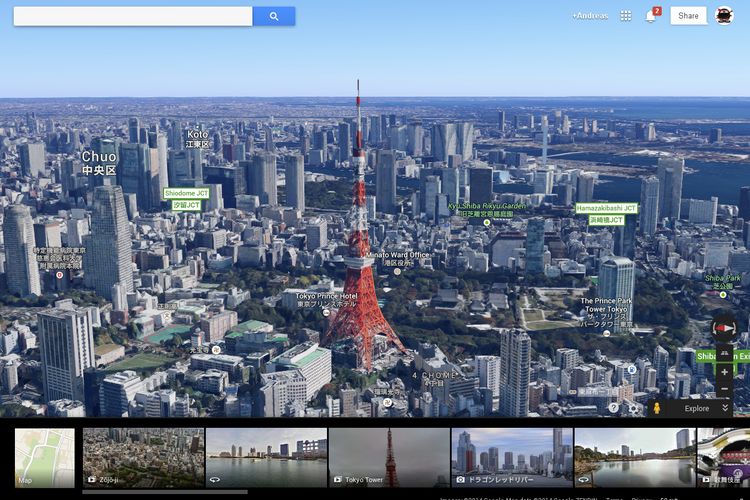Click the zoom out minus button
This screenshot has width=750, height=500.
click(x=724, y=390)
